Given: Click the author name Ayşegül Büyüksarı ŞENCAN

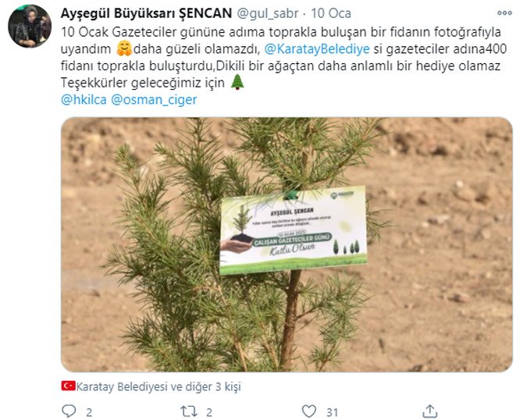Looking at the screenshot, I should point(146,13).
